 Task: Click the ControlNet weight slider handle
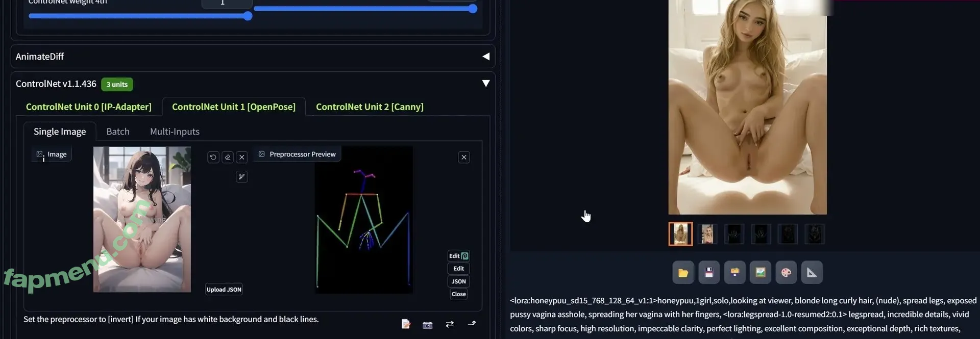[248, 16]
